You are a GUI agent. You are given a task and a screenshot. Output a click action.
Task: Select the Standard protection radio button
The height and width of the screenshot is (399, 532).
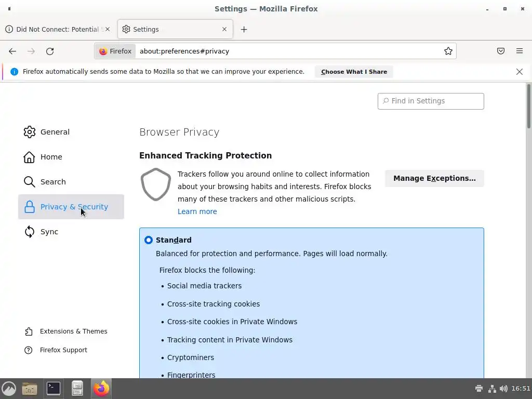click(x=149, y=240)
